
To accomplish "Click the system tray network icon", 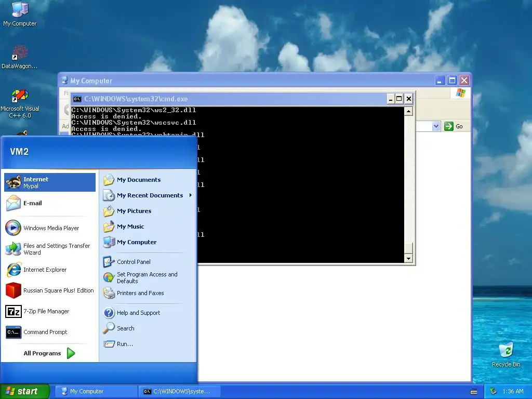I will click(x=494, y=392).
